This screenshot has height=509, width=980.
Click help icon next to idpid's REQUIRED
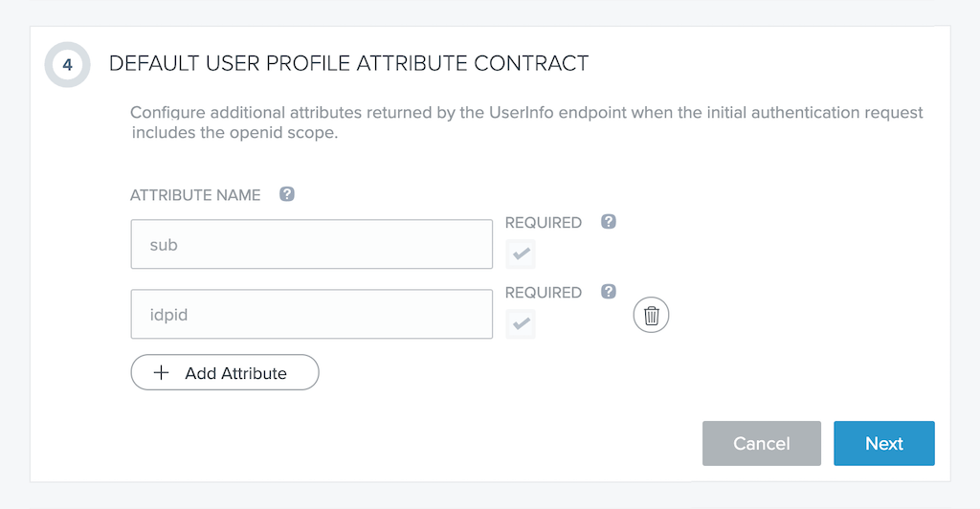pyautogui.click(x=608, y=292)
